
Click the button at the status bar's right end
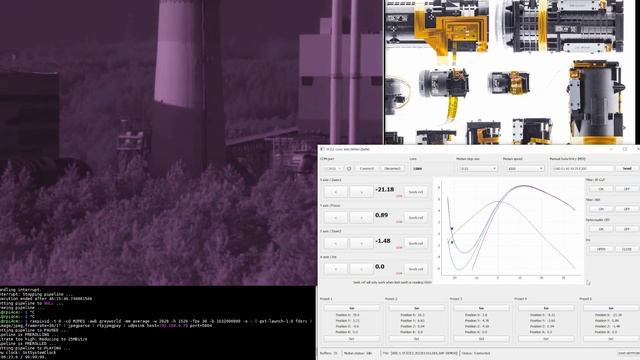point(629,353)
